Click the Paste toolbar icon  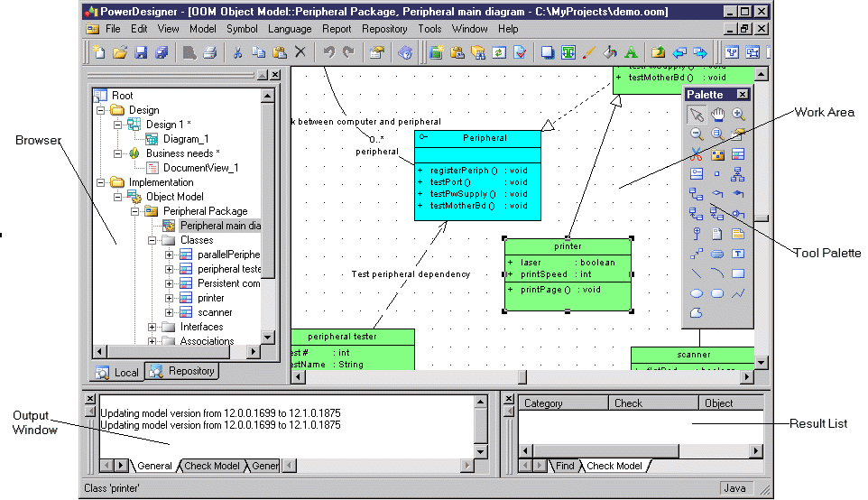280,52
